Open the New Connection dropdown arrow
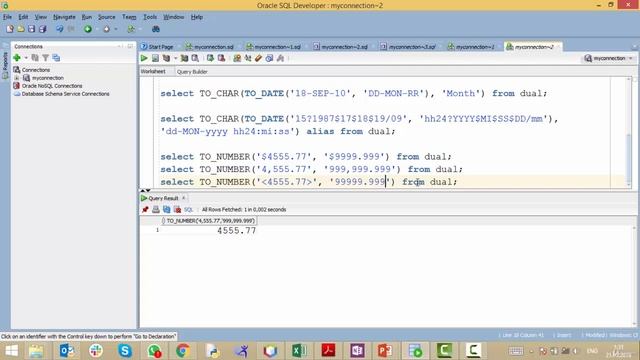This screenshot has height=360, width=640. click(26, 58)
